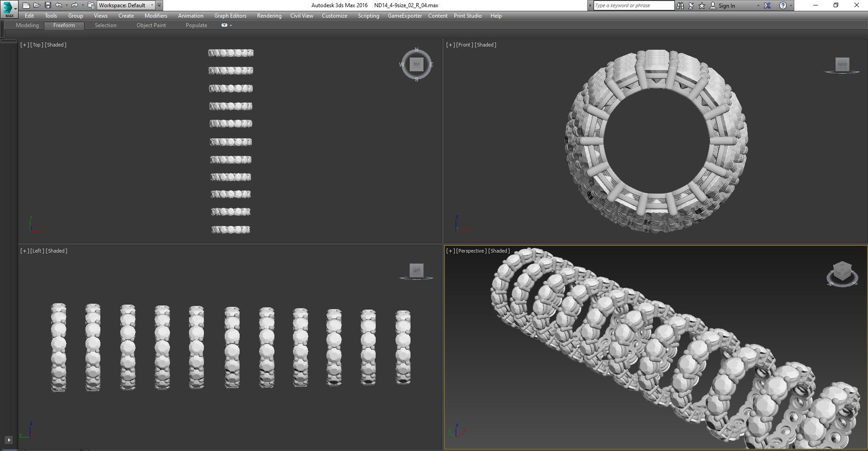This screenshot has width=868, height=451.
Task: Undo last action with the undo arrow
Action: coord(59,5)
